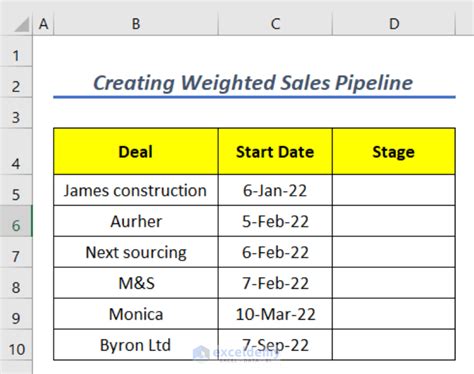Viewport: 474px width, 374px height.
Task: Select the Byron Ltd cell
Action: (x=136, y=345)
